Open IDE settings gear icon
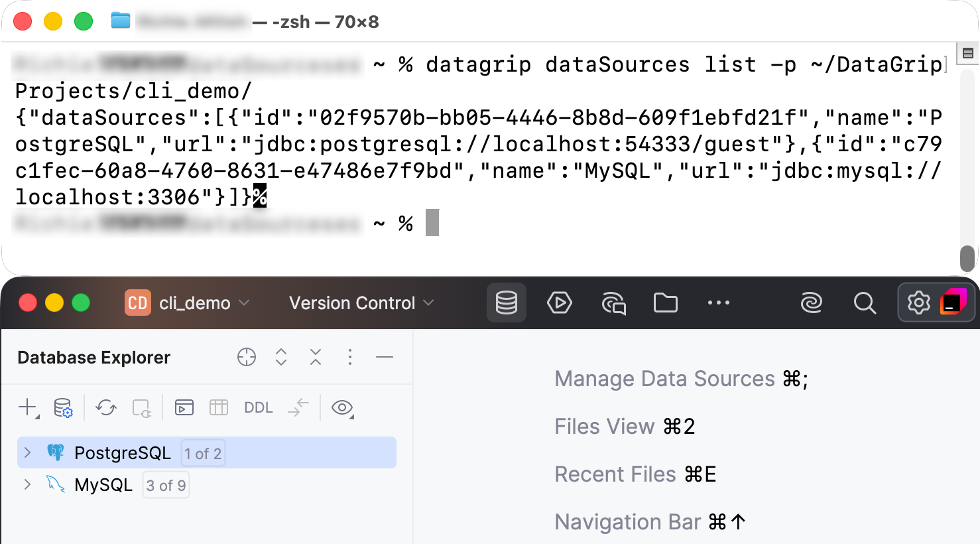980x544 pixels. click(918, 303)
